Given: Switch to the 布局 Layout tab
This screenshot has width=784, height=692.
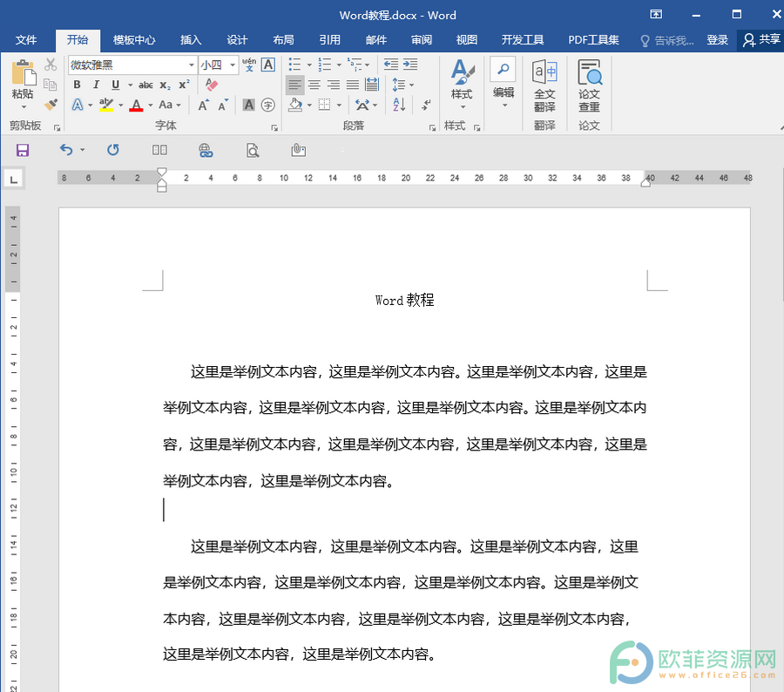Looking at the screenshot, I should tap(283, 40).
